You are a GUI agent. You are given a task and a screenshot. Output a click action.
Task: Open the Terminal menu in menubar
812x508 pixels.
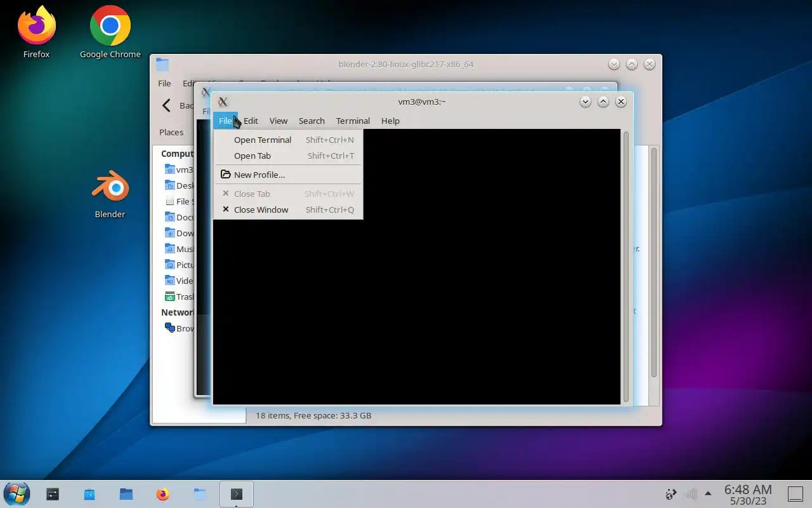tap(353, 121)
